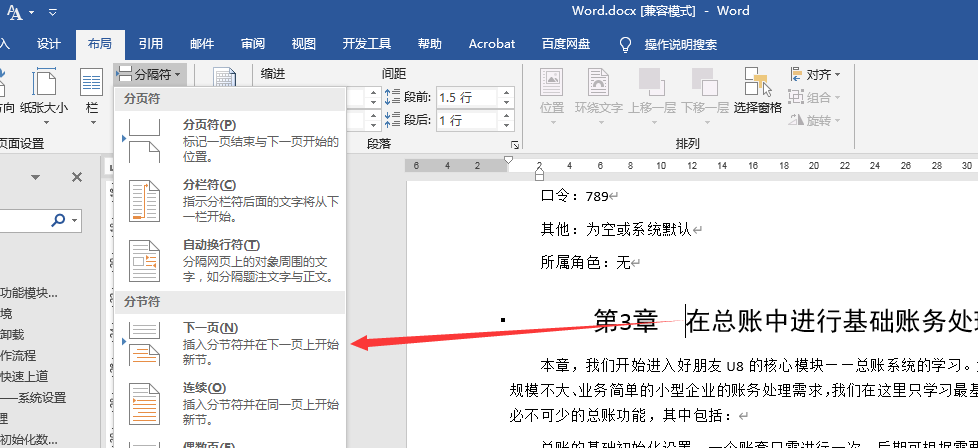
Task: Click the text wrapping icon for 自动换行符
Action: [145, 261]
